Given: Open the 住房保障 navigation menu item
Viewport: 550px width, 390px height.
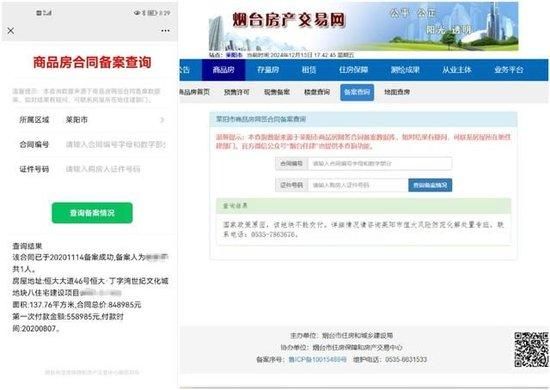Looking at the screenshot, I should pyautogui.click(x=353, y=70).
